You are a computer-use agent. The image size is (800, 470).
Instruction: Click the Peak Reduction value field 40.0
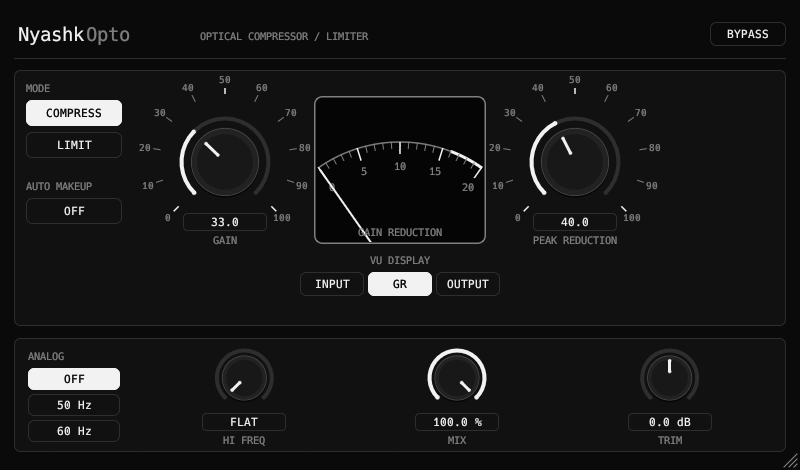coord(574,222)
